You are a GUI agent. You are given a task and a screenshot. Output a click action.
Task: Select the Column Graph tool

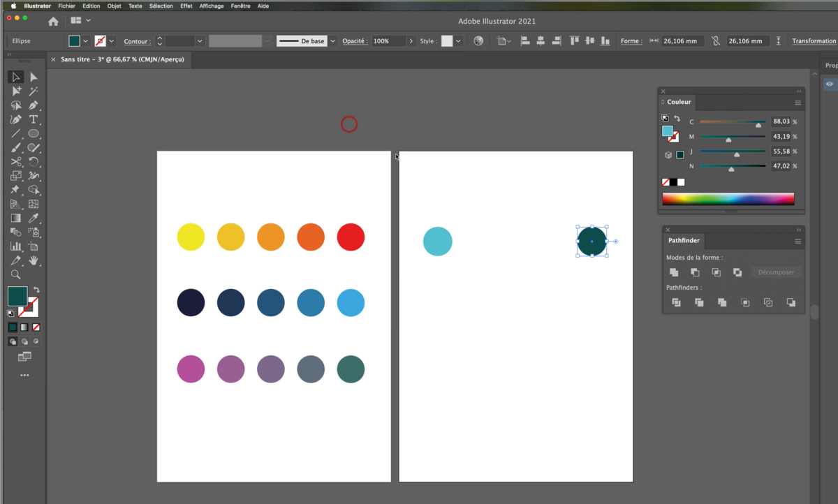point(16,246)
